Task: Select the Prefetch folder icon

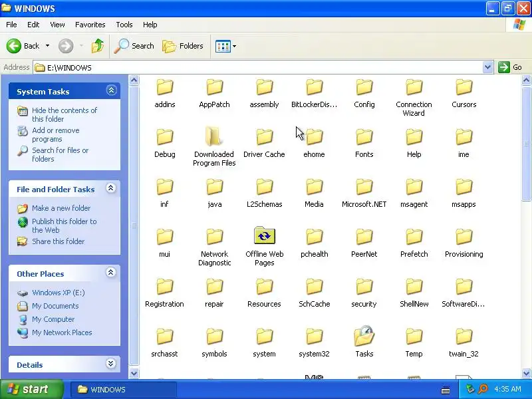Action: (414, 237)
